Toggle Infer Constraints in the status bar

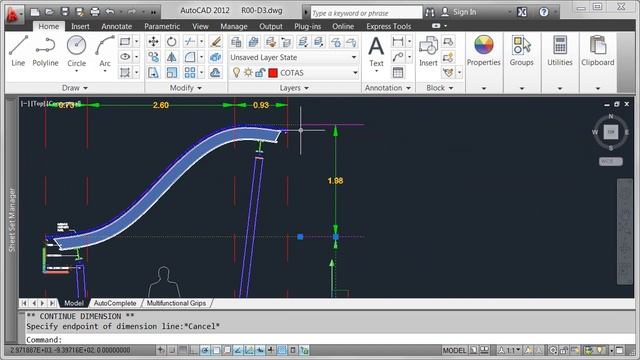click(x=161, y=350)
